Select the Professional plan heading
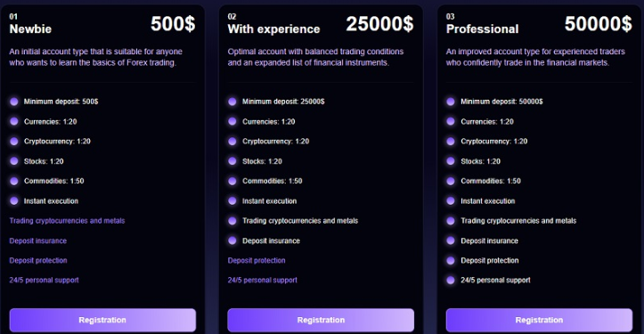The image size is (644, 334). point(482,29)
